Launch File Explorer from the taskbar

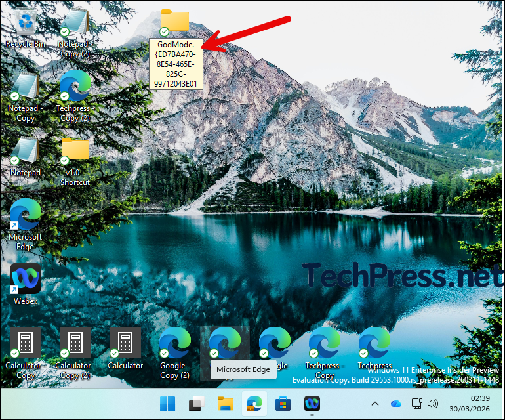(226, 404)
